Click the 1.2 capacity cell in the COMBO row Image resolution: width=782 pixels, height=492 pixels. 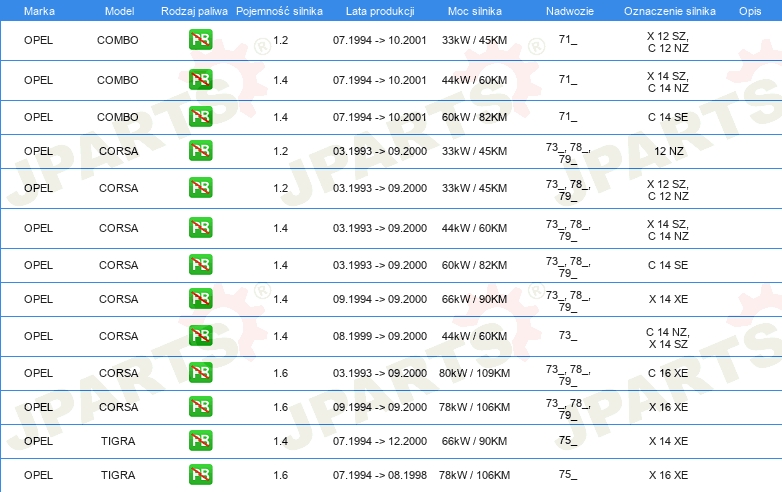pos(281,40)
